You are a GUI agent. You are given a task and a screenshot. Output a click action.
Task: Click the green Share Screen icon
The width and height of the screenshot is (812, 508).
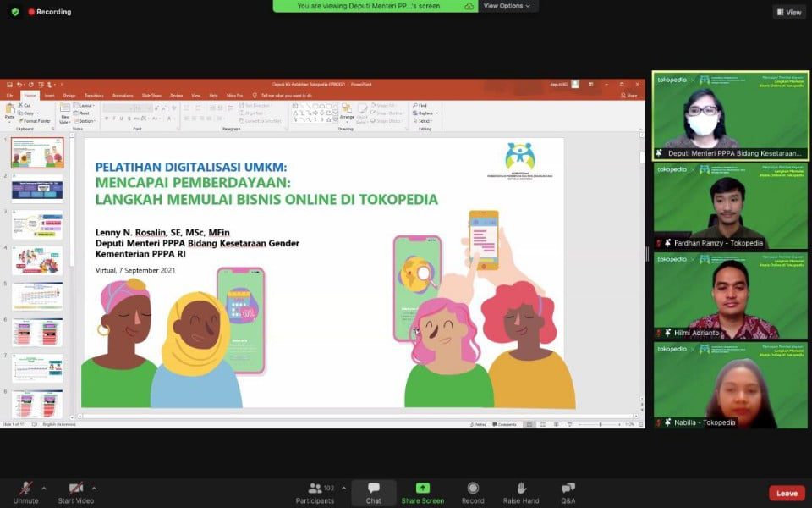click(x=422, y=489)
